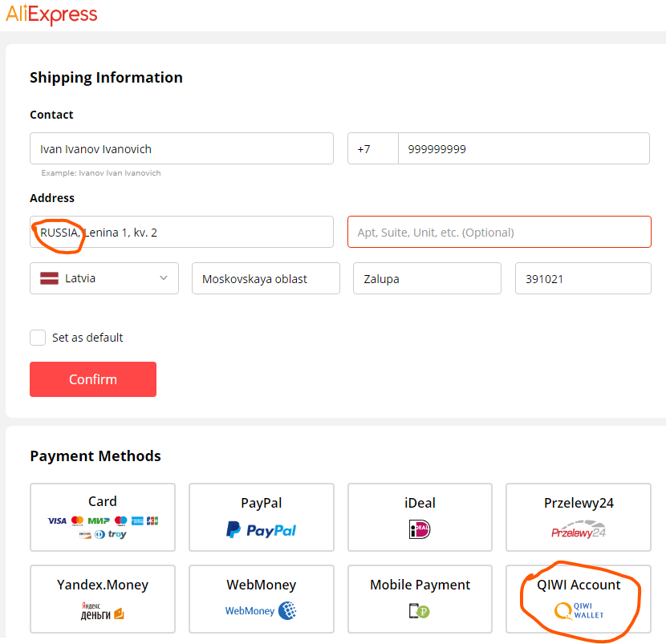Screen dimensions: 666x644
Task: Click the Address section label
Action: click(x=52, y=198)
